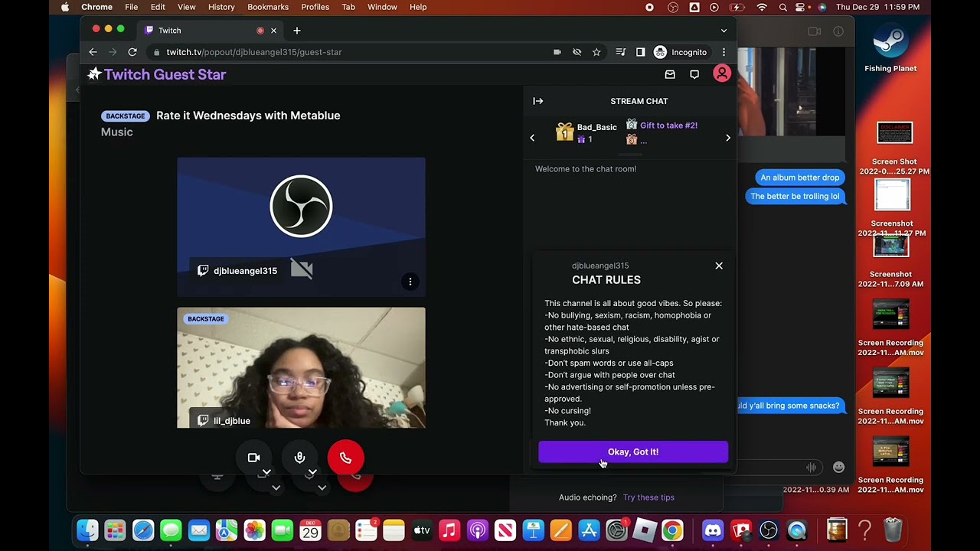Toggle the camera button in call controls

click(x=254, y=458)
